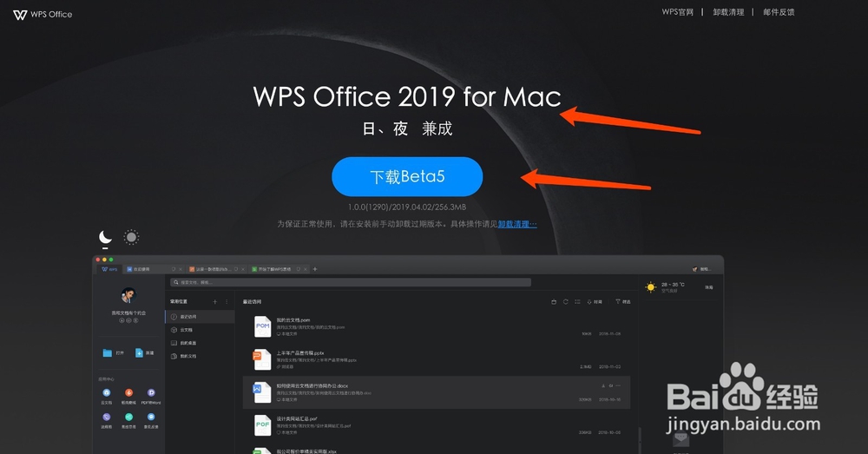The height and width of the screenshot is (454, 868).
Task: Click the sun weather icon in preview
Action: [x=650, y=286]
